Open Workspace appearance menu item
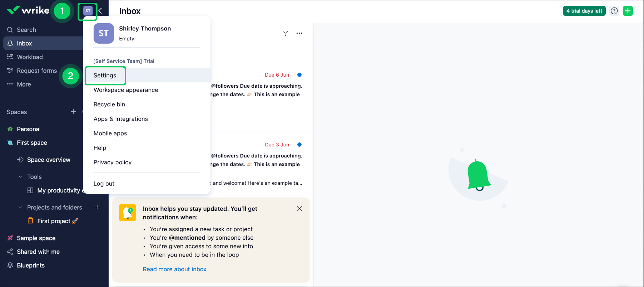The image size is (644, 287). [x=126, y=90]
